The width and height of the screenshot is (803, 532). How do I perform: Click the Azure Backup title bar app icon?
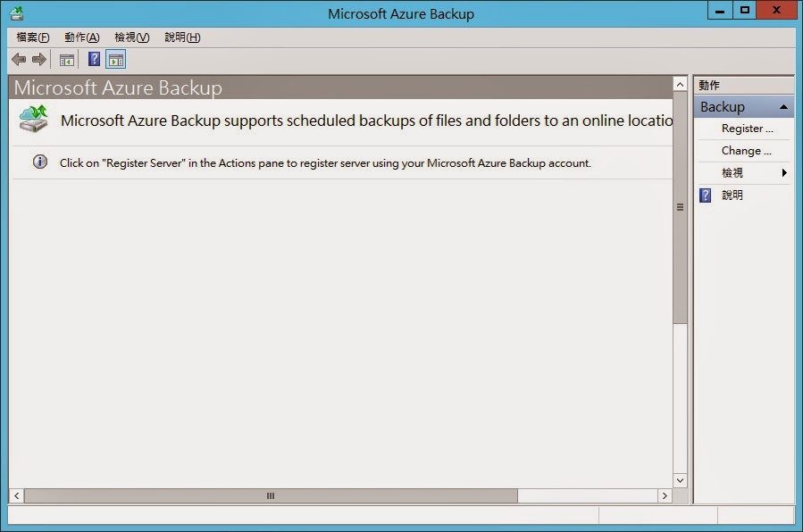point(17,13)
